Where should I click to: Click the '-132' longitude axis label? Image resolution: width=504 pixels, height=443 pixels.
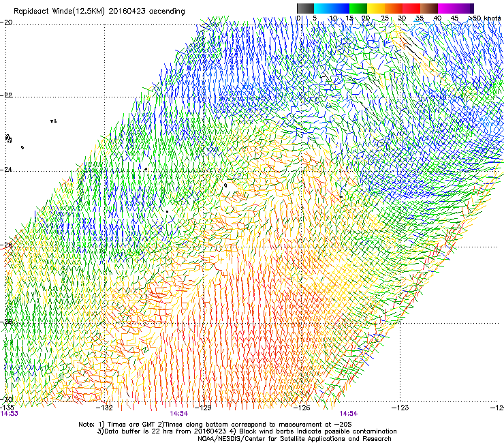click(x=105, y=408)
